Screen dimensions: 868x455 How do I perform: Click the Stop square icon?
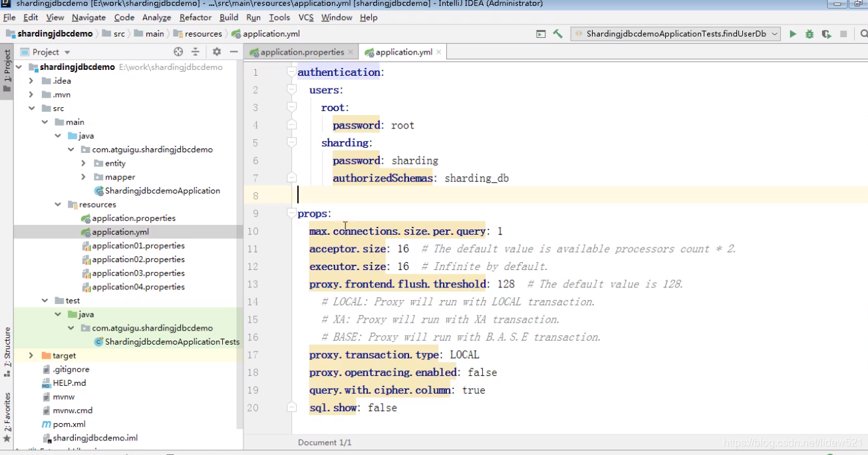pos(843,34)
